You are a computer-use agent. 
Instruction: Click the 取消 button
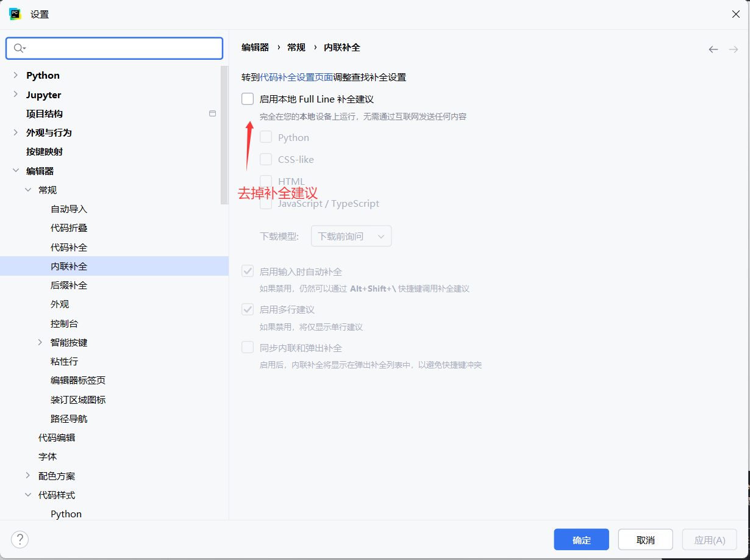click(x=645, y=540)
